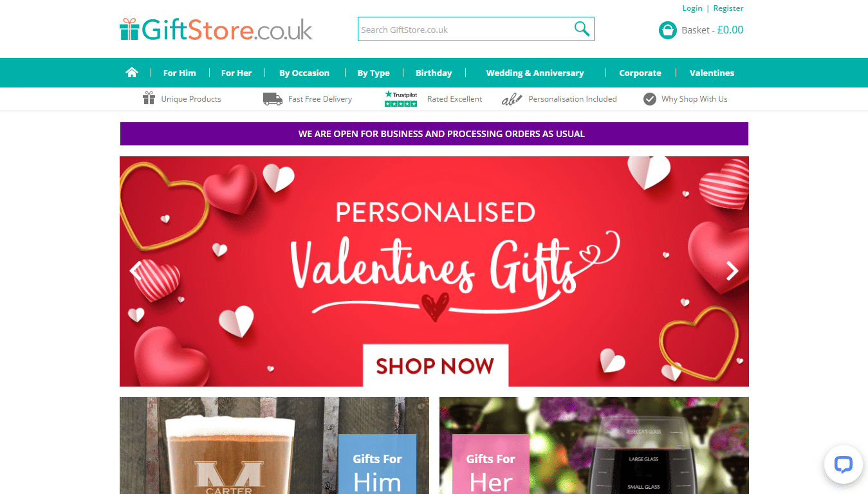Go to previous banner slide arrow
Image resolution: width=868 pixels, height=494 pixels.
point(136,271)
